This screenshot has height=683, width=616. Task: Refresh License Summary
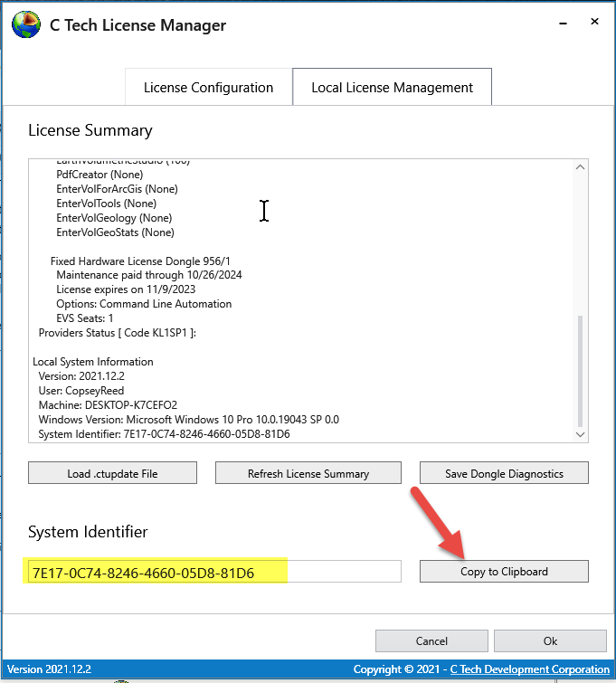(308, 473)
